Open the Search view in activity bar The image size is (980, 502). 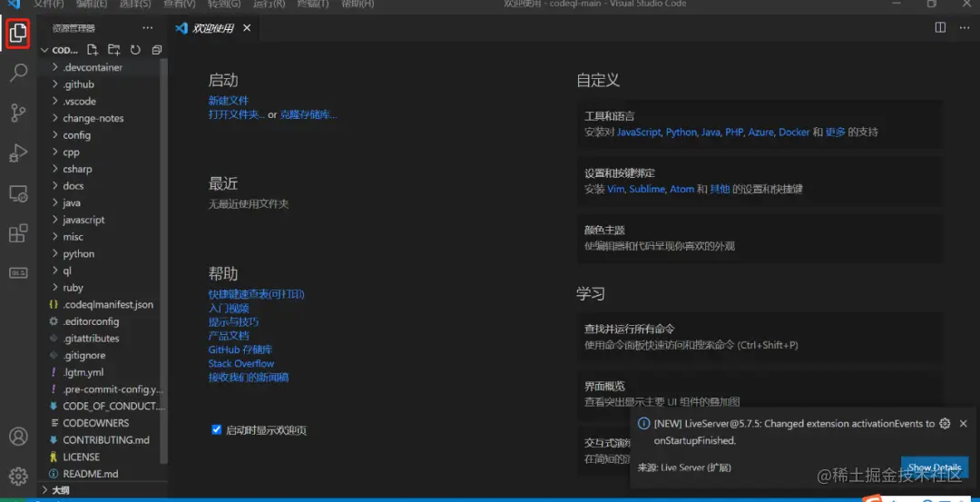click(x=19, y=73)
